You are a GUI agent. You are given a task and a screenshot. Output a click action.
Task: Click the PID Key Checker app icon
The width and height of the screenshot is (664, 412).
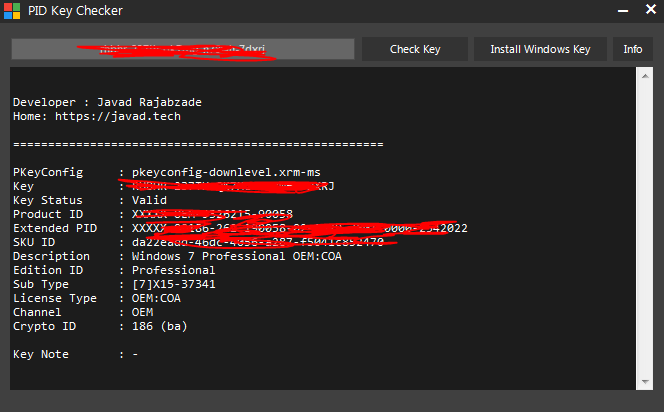point(13,12)
